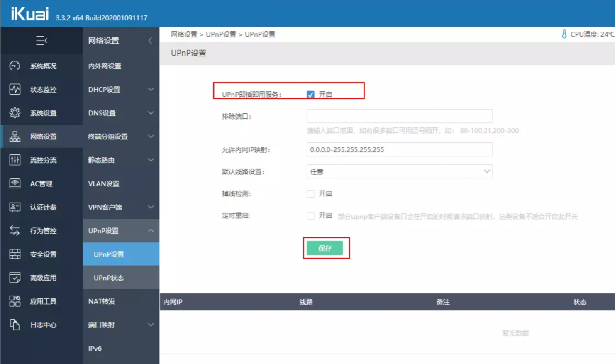Focus the 排除端口 input field
The width and height of the screenshot is (615, 364).
pyautogui.click(x=400, y=116)
